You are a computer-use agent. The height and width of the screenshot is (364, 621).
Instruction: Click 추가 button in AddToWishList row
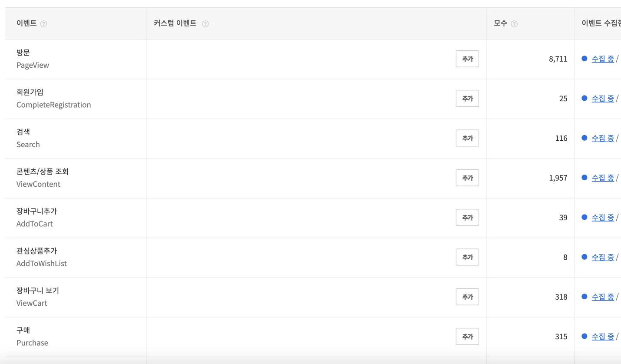click(467, 257)
